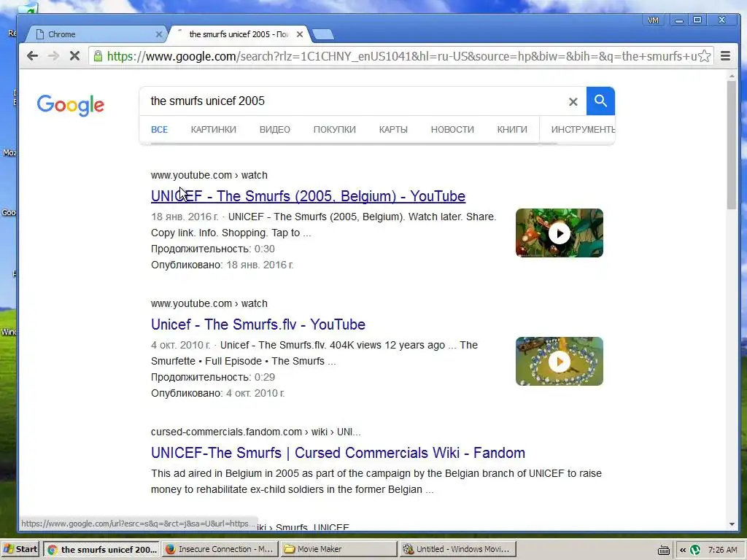747x560 pixels.
Task: Click 'Продолжительность: 0:30' text
Action: (212, 249)
